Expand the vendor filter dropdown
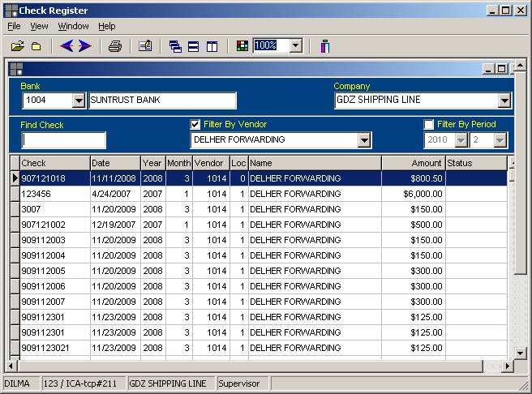This screenshot has height=394, width=532. tap(364, 140)
